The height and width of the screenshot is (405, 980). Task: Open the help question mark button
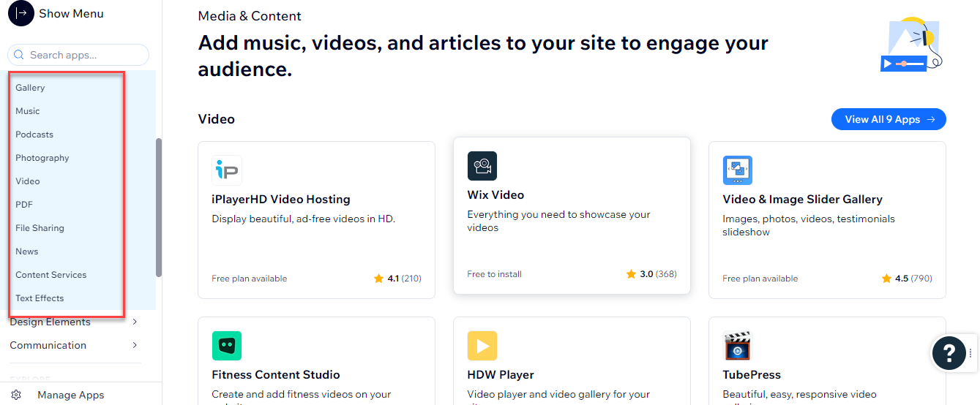click(x=949, y=354)
